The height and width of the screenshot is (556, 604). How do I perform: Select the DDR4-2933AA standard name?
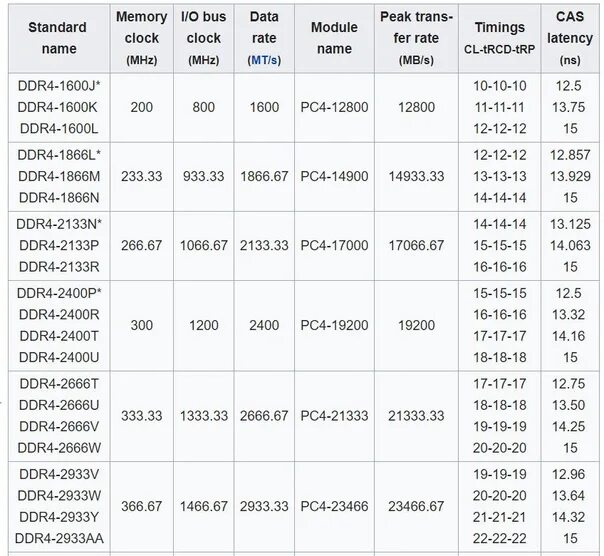[59, 538]
